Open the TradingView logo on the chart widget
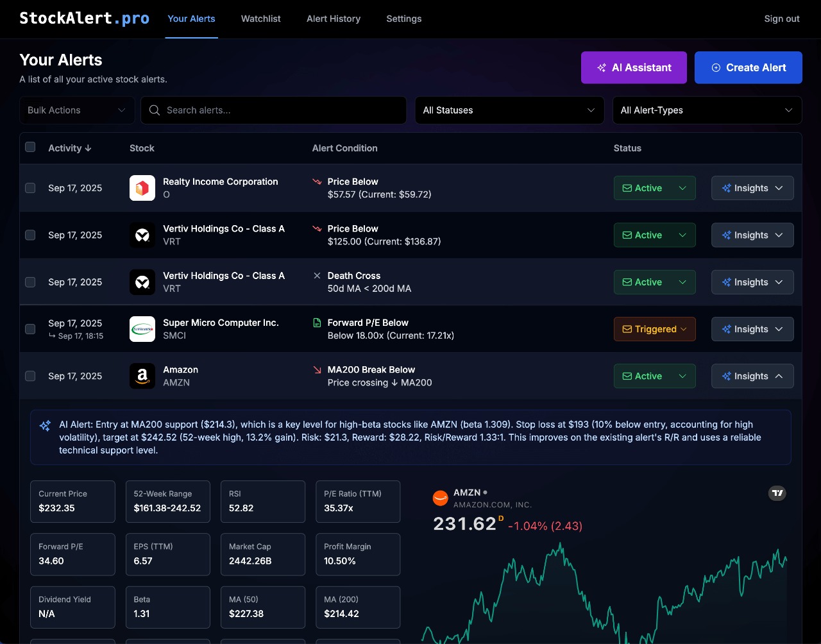 [x=777, y=493]
